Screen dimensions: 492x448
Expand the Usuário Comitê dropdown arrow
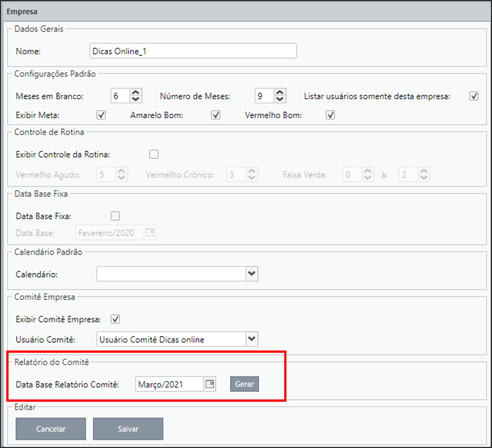(252, 339)
